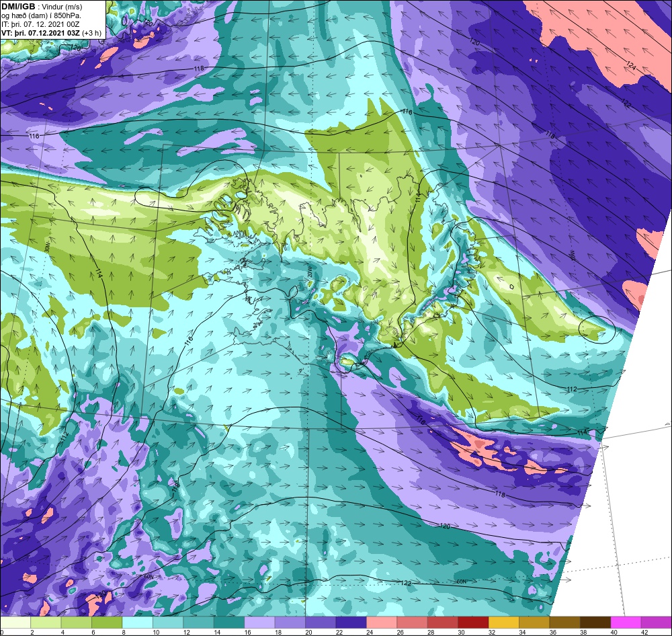Select the 10–12 m/s turquoise legend swatch

[x=168, y=623]
